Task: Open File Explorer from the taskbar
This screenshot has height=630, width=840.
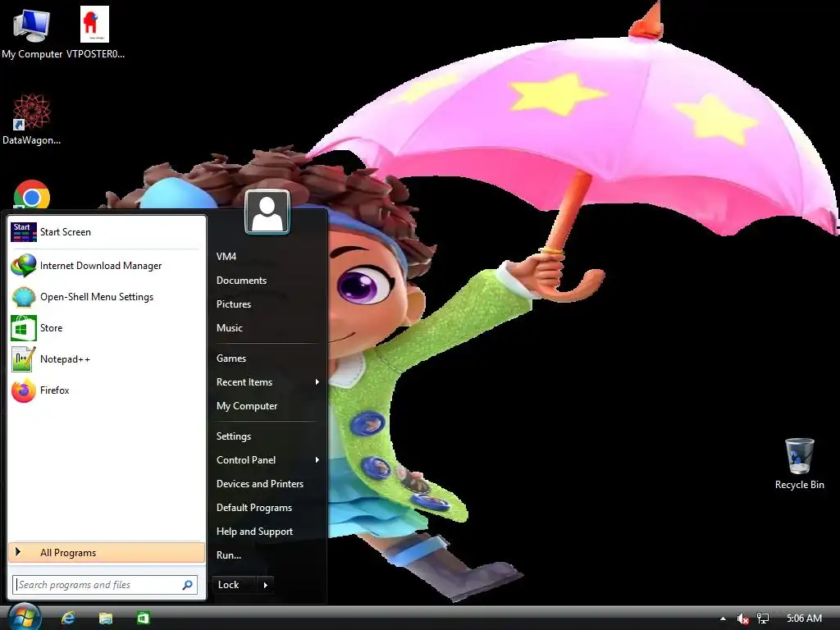Action: coord(106,619)
